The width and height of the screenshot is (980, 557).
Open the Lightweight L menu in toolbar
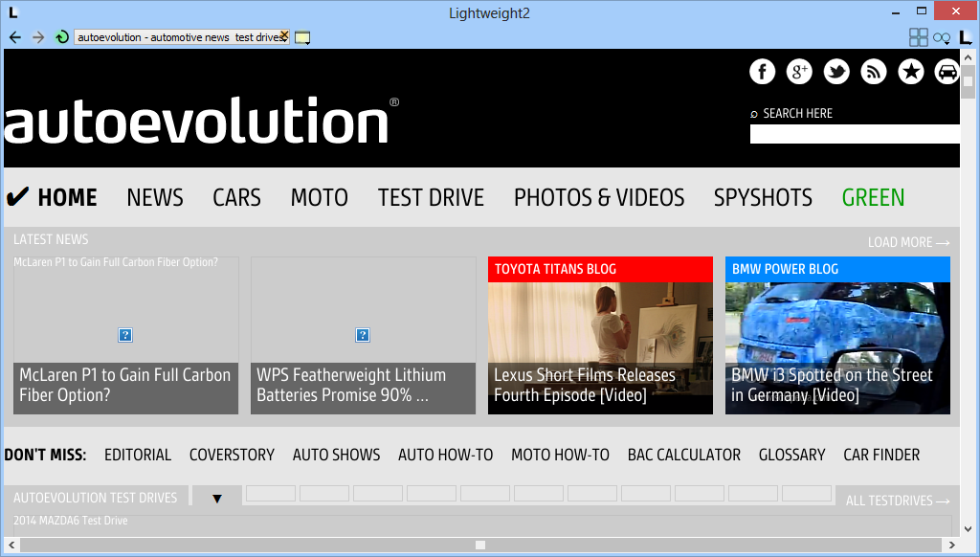966,37
